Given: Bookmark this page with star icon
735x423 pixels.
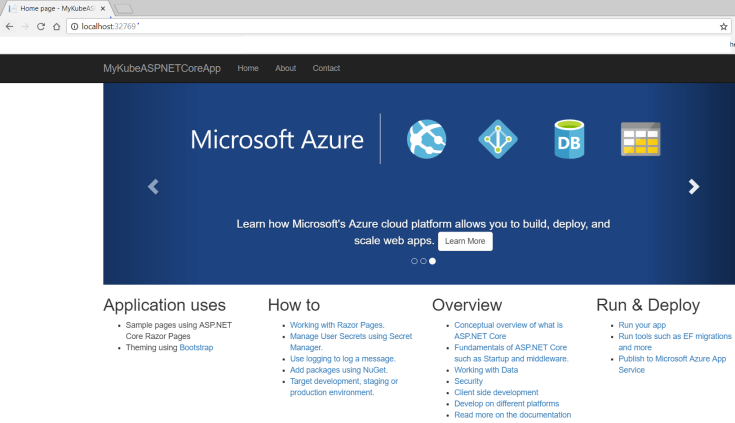Looking at the screenshot, I should [723, 27].
